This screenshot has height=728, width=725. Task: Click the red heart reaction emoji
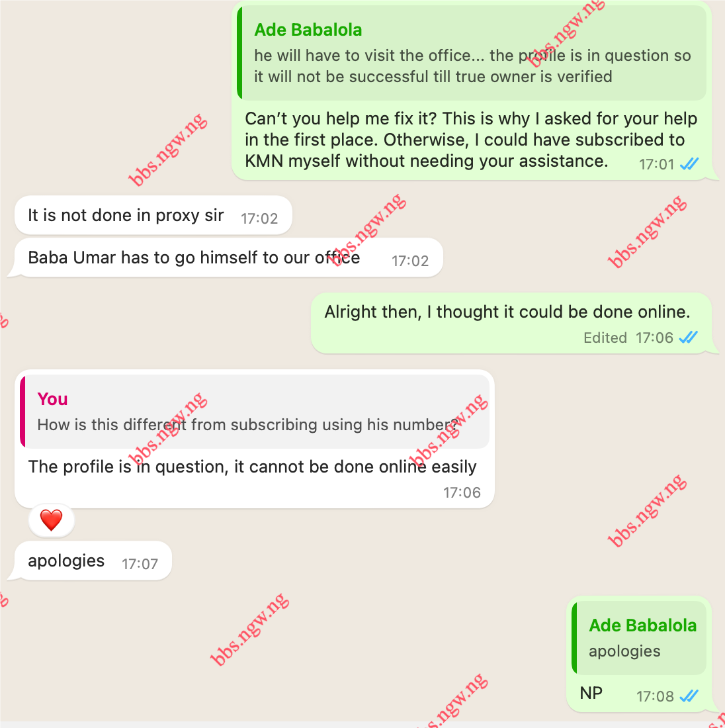(x=51, y=520)
